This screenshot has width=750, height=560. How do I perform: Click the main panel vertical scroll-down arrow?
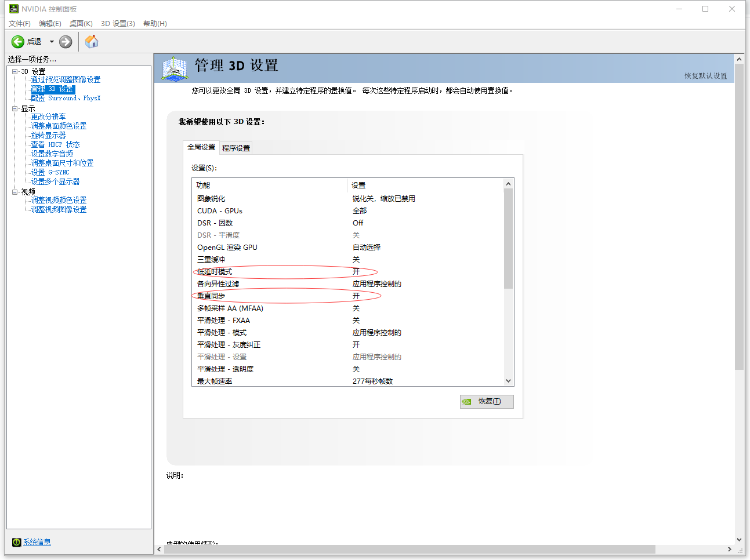pos(740,539)
